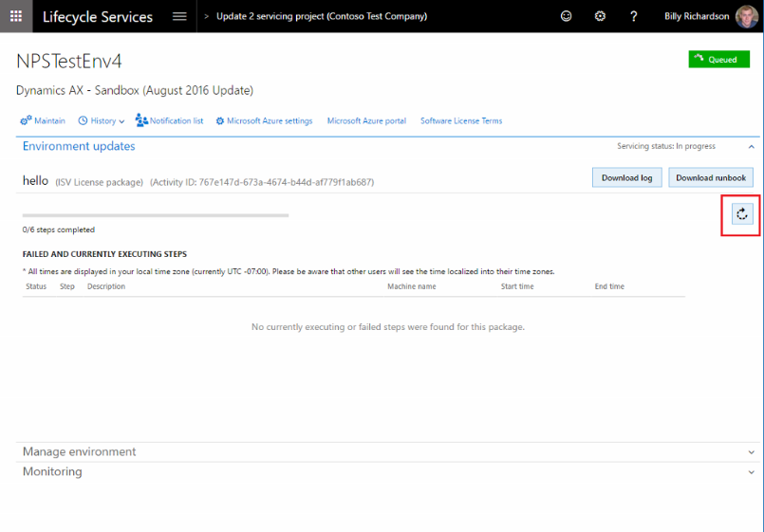This screenshot has height=532, width=764.
Task: Open the app launcher waffle icon
Action: pos(16,16)
